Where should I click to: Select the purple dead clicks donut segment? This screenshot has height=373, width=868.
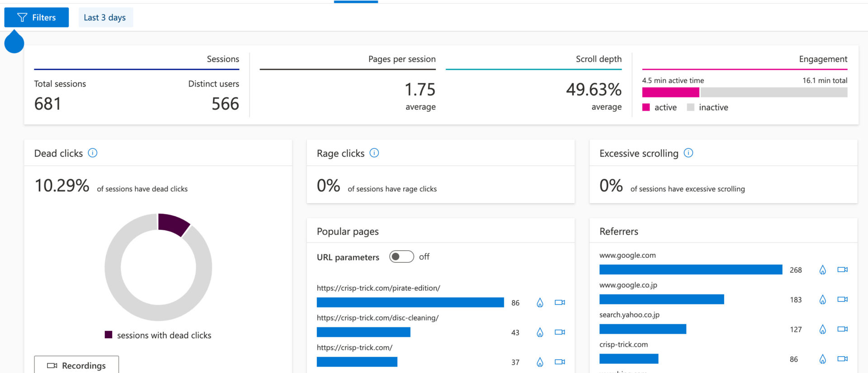click(x=174, y=224)
